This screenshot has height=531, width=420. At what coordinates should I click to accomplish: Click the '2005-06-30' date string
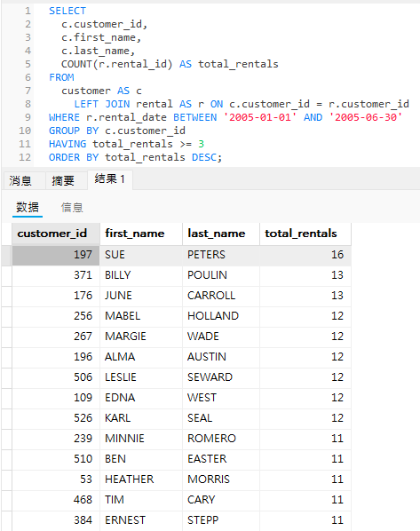pyautogui.click(x=366, y=117)
